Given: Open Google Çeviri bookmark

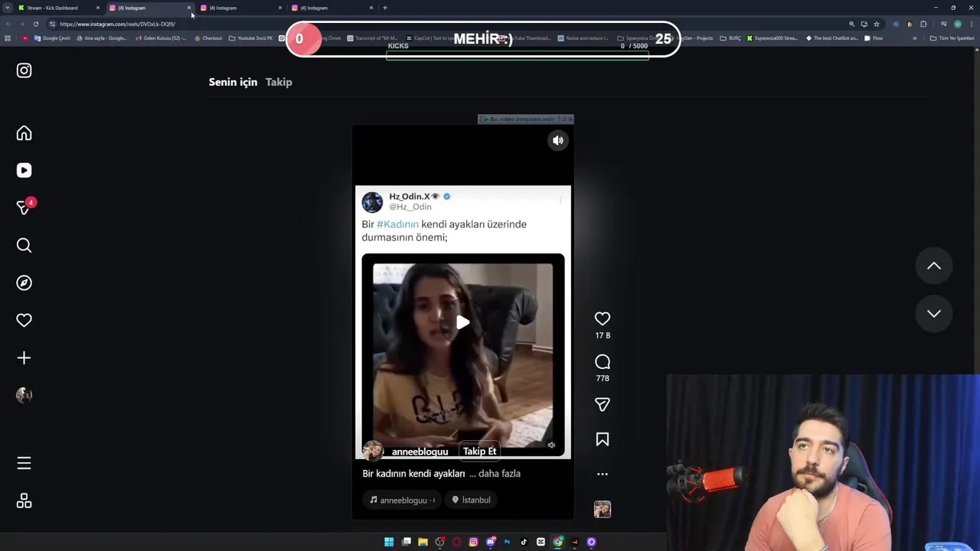Looking at the screenshot, I should (x=52, y=37).
